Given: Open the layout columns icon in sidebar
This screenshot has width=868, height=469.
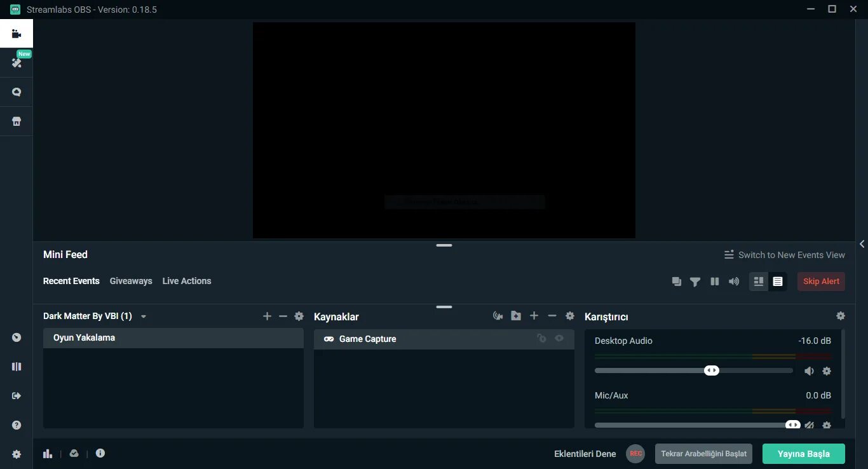Looking at the screenshot, I should point(17,367).
